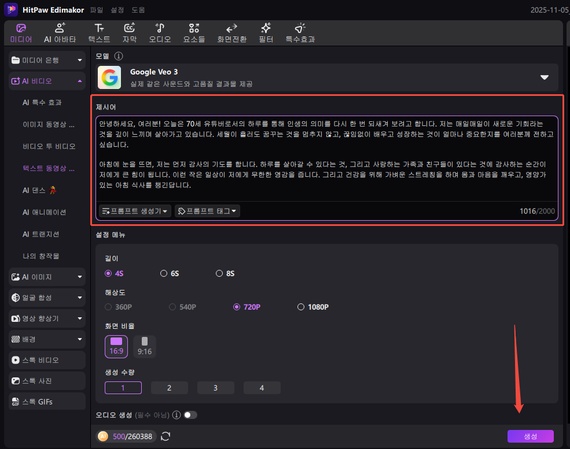Open 스톡 GIFs in the sidebar
Image resolution: width=570 pixels, height=449 pixels.
(x=47, y=402)
